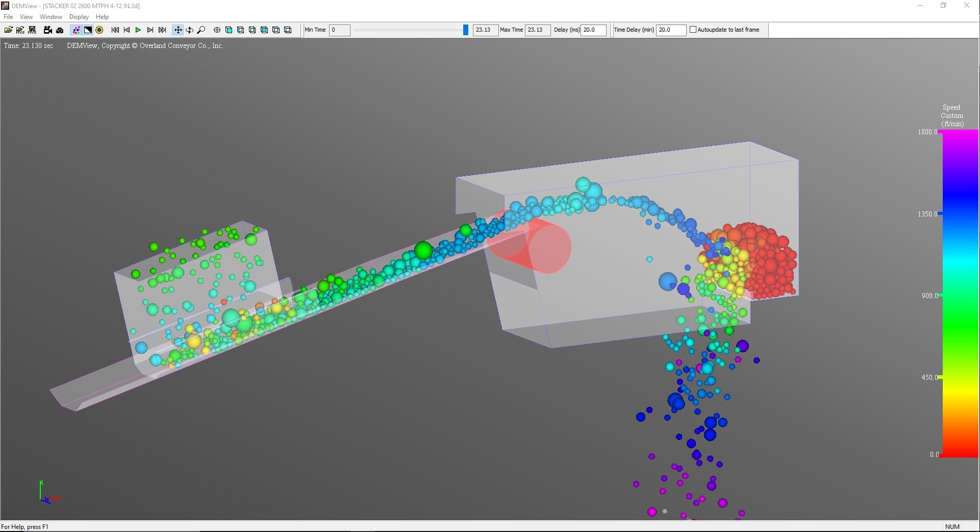Screen dimensions: 980x532
Task: Open the Help menu
Action: 102,17
